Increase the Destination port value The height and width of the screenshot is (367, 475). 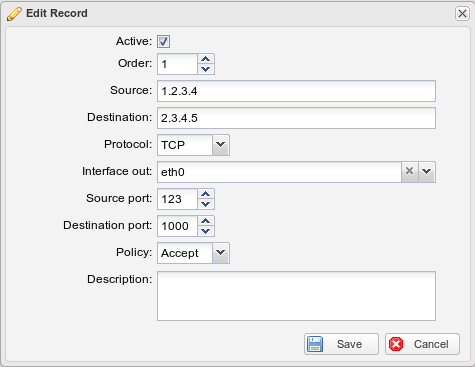pyautogui.click(x=206, y=221)
